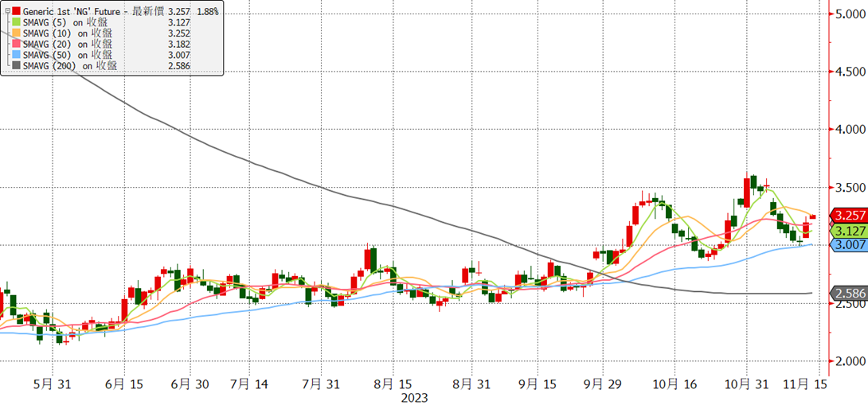Click the 3.182 value in the legend

[179, 44]
